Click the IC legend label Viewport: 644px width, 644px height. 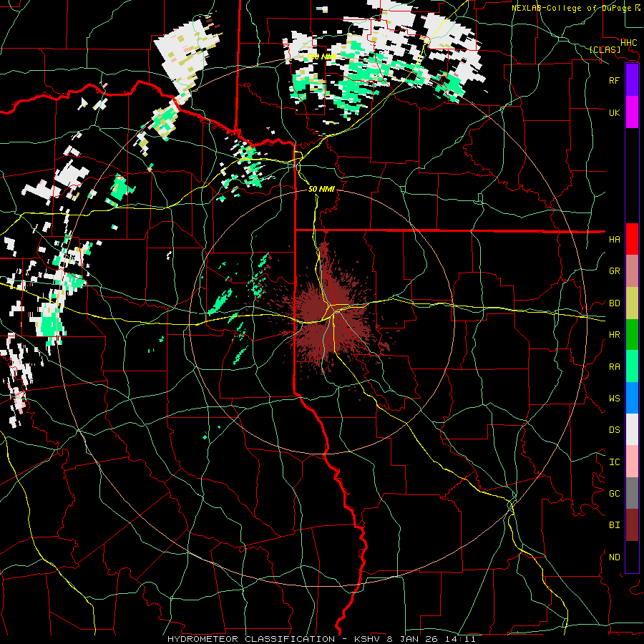point(614,462)
